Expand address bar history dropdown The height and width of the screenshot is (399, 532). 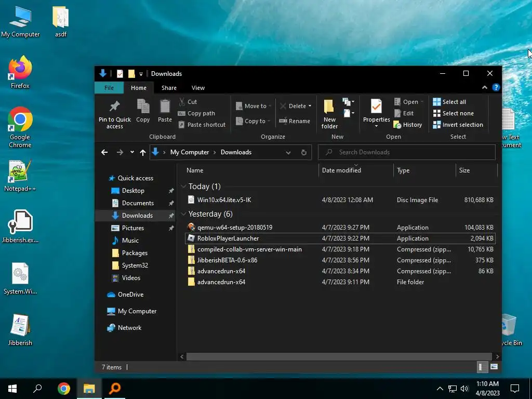coord(288,152)
